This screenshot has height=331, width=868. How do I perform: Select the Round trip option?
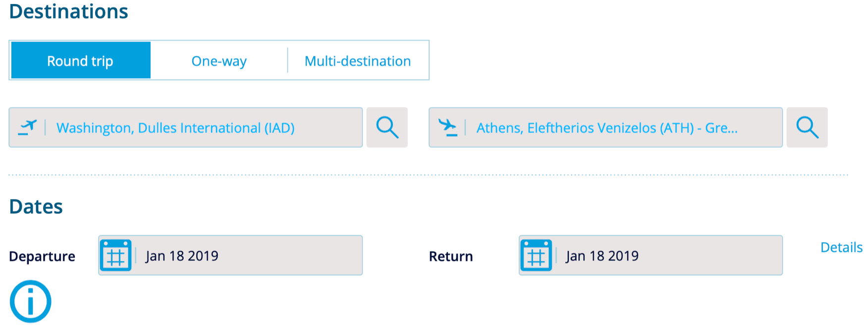(x=80, y=60)
